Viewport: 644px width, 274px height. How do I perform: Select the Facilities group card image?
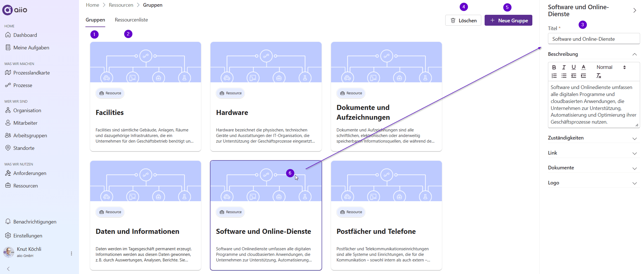[x=145, y=62]
